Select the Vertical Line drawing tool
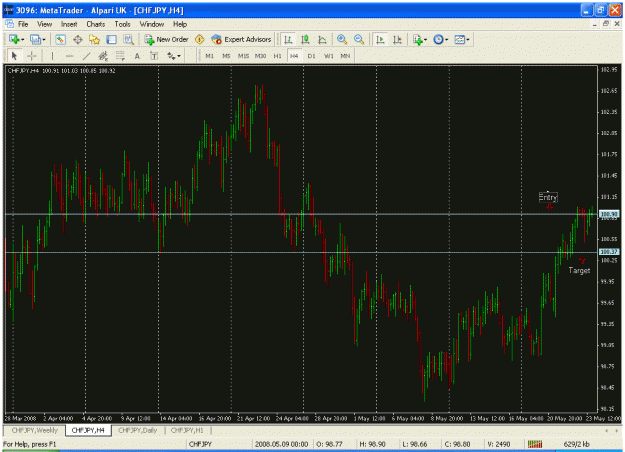Image resolution: width=625 pixels, height=452 pixels. (52, 56)
